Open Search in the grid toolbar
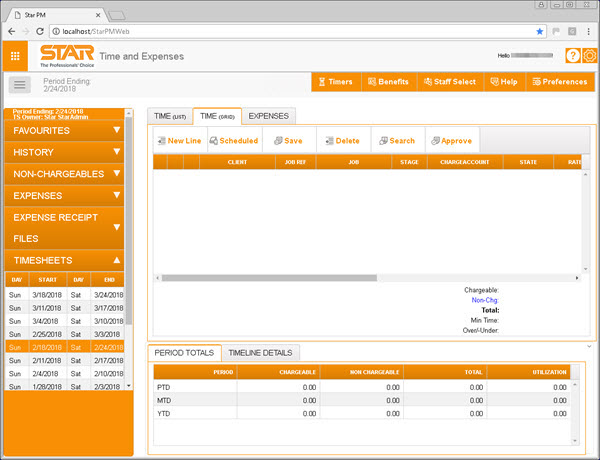600x460 pixels. pyautogui.click(x=397, y=141)
